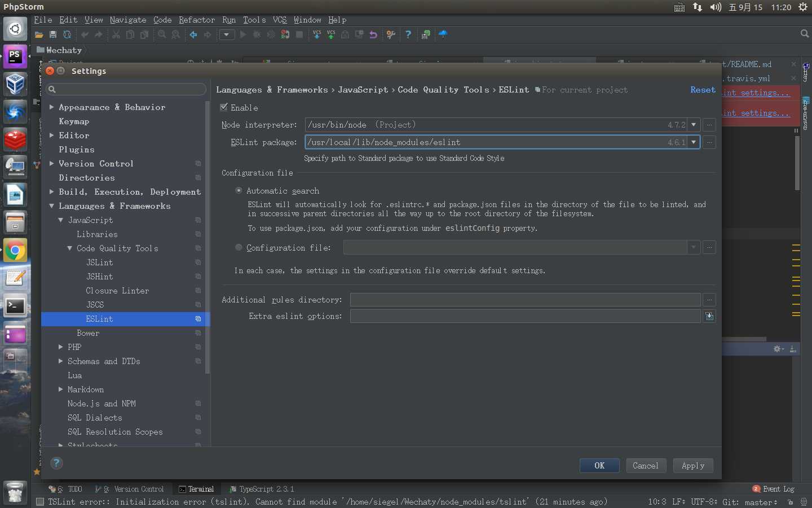Click the OK button

point(599,466)
